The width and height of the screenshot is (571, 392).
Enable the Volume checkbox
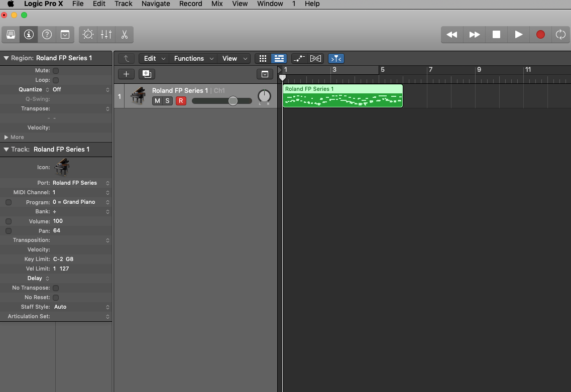9,221
